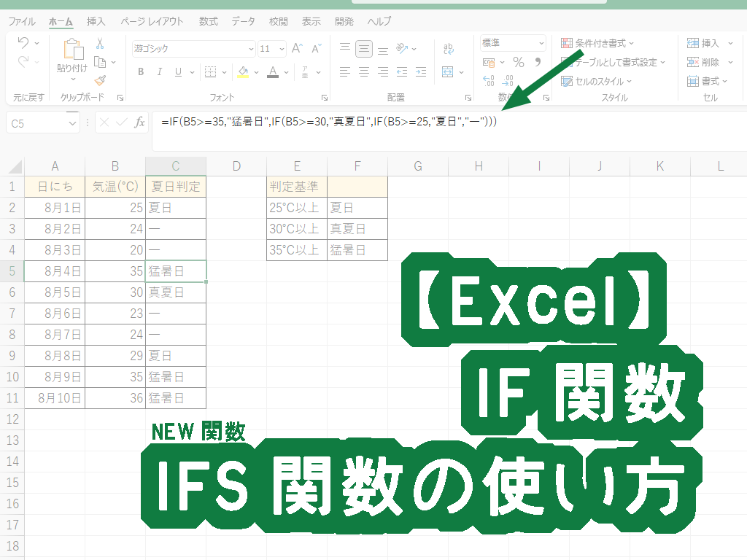Apply percent style format
The image size is (747, 560).
(x=519, y=63)
